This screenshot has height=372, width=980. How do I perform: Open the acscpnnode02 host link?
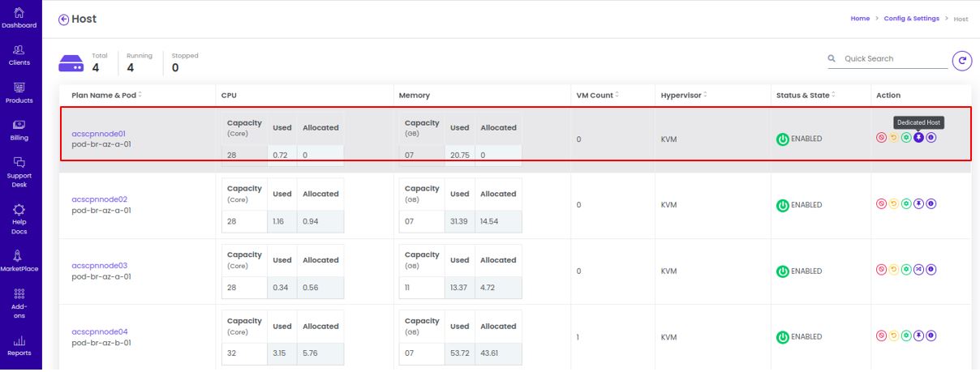tap(99, 199)
